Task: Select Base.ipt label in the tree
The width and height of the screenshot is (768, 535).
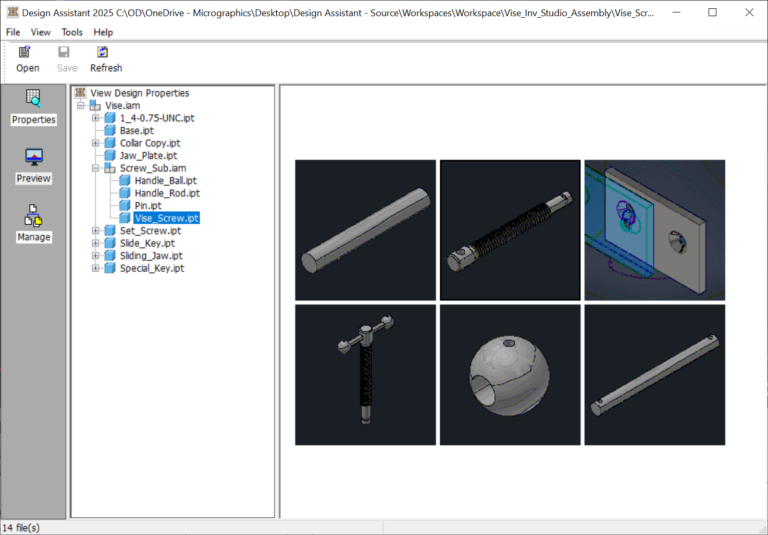Action: pos(137,130)
